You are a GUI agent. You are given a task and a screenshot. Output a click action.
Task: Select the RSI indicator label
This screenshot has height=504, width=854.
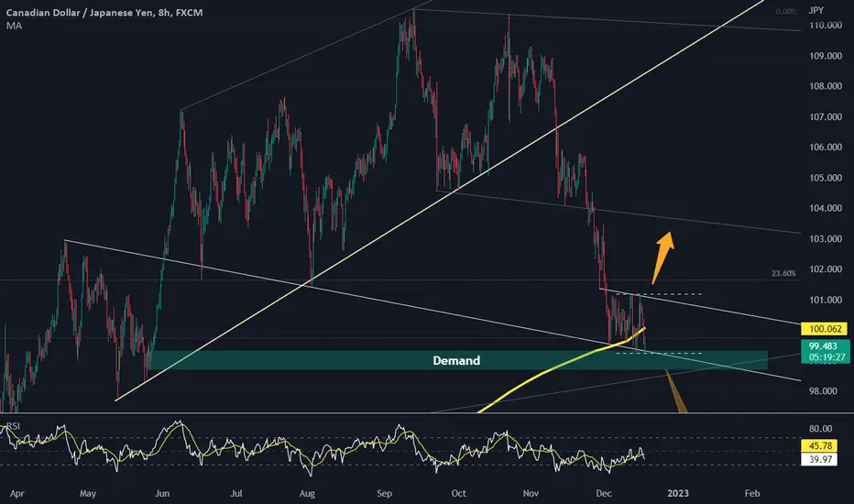[x=13, y=426]
